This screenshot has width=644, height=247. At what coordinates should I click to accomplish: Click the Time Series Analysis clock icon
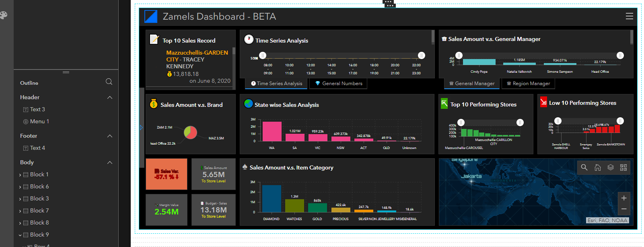pos(249,39)
